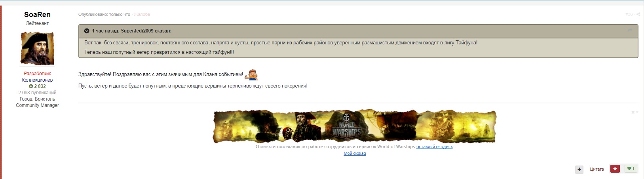644x179 pixels.
Task: Follow the 'оставляйте здесь' feedback link
Action: [x=434, y=147]
